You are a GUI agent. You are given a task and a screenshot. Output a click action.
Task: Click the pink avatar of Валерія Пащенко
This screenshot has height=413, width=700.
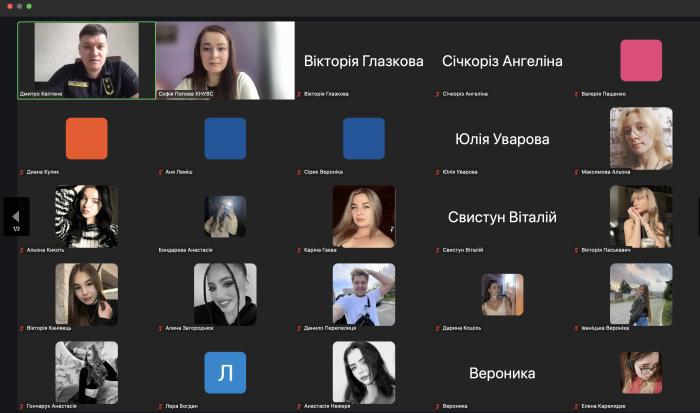coord(641,60)
